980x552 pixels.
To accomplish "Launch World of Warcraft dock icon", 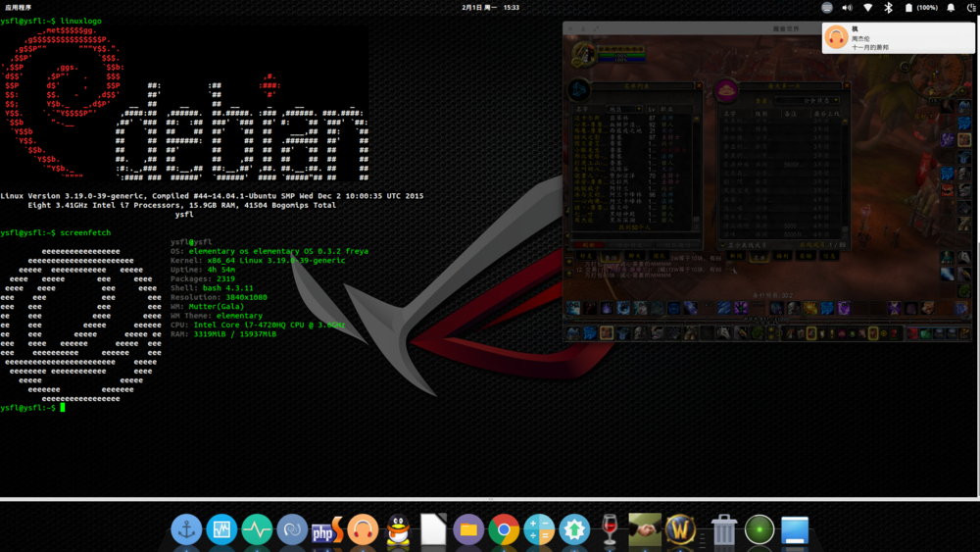I will [x=680, y=529].
